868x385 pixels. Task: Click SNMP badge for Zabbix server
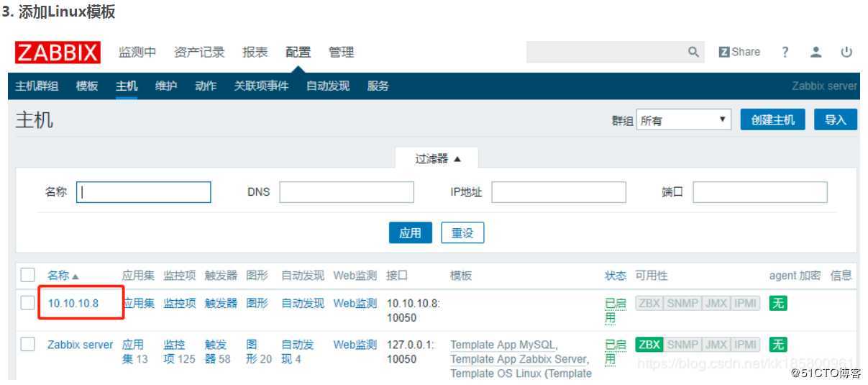[682, 345]
